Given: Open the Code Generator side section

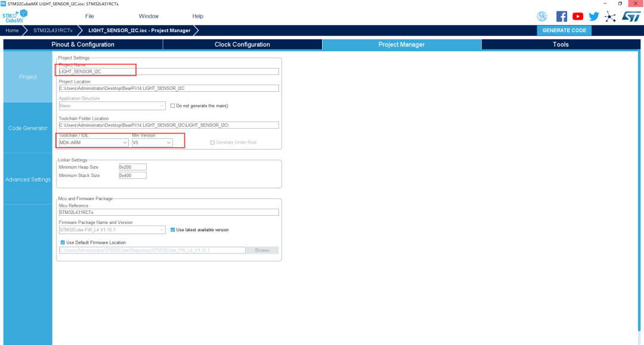Looking at the screenshot, I should (28, 128).
